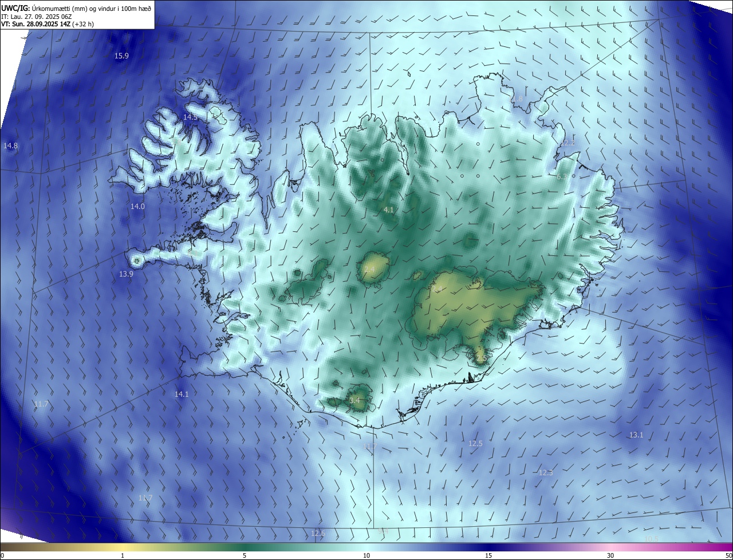Click the scale tick label '30'
The height and width of the screenshot is (560, 733).
click(610, 556)
